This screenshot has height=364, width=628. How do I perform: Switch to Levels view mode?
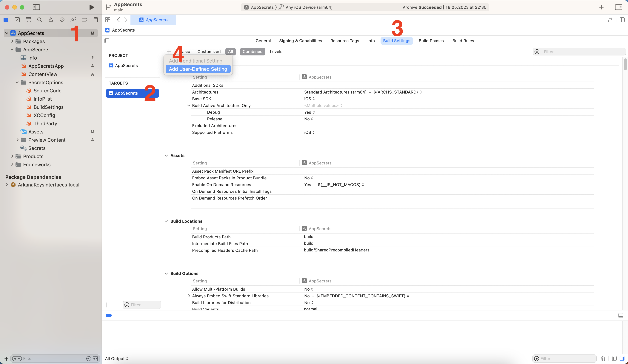276,52
